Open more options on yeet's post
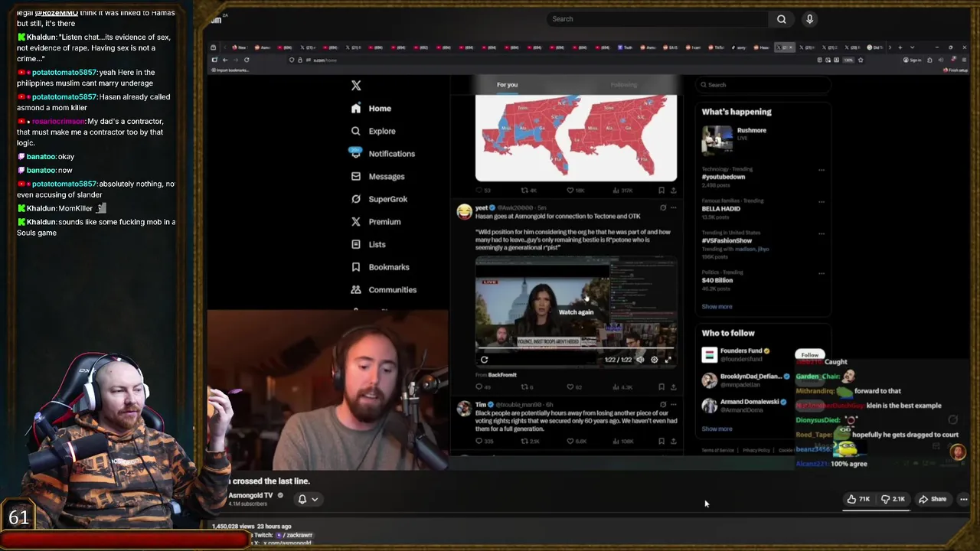980x551 pixels. (674, 207)
